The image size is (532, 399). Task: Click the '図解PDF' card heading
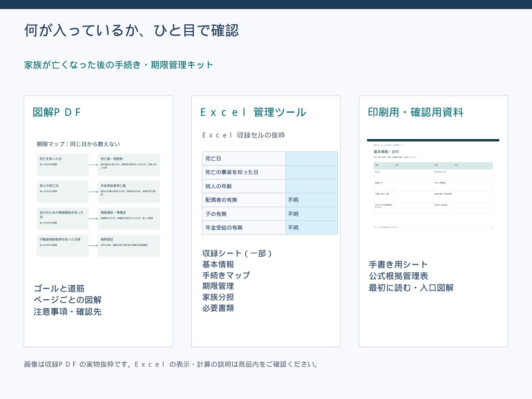click(56, 112)
